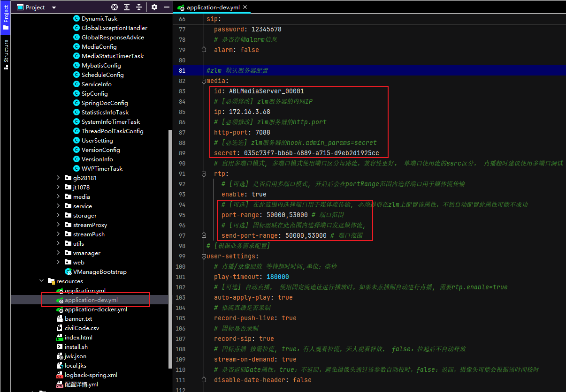This screenshot has height=392, width=566.
Task: Expand the utils package
Action: point(58,243)
